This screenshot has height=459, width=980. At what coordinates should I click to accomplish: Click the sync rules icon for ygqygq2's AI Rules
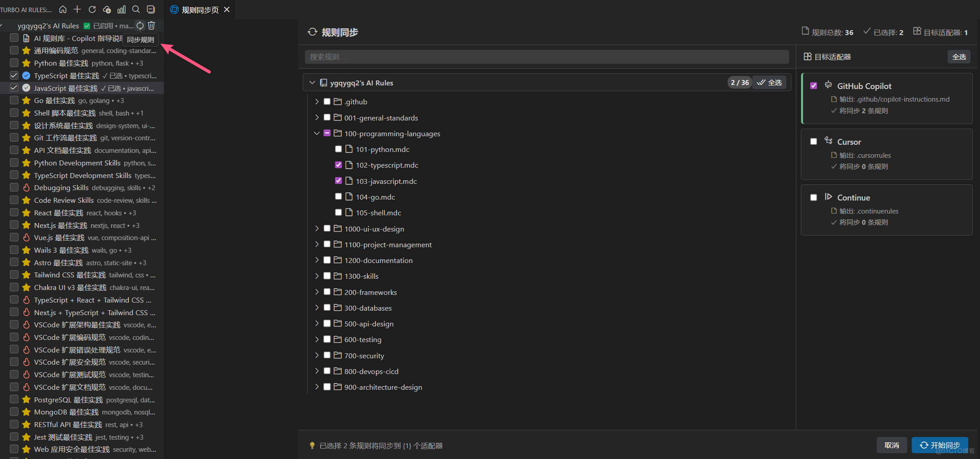click(x=140, y=26)
